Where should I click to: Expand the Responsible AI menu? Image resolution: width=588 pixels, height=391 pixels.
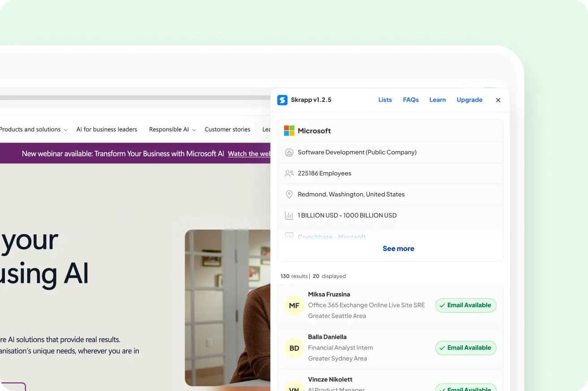172,129
